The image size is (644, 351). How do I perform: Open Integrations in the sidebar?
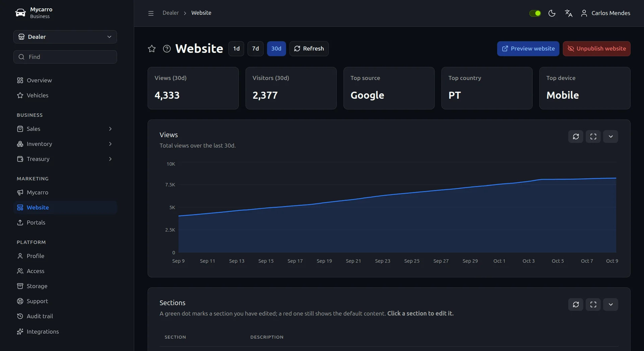pyautogui.click(x=65, y=332)
